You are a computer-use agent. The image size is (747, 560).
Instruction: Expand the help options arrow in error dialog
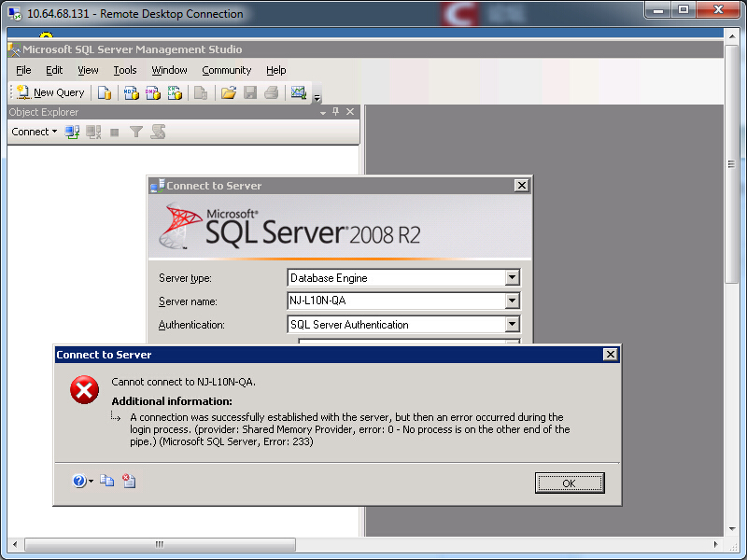91,482
